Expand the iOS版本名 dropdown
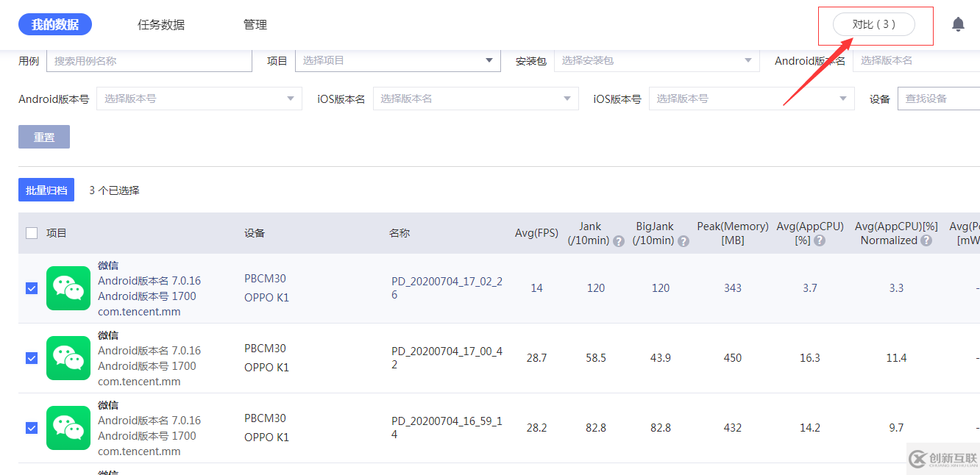This screenshot has width=980, height=475. pyautogui.click(x=475, y=98)
